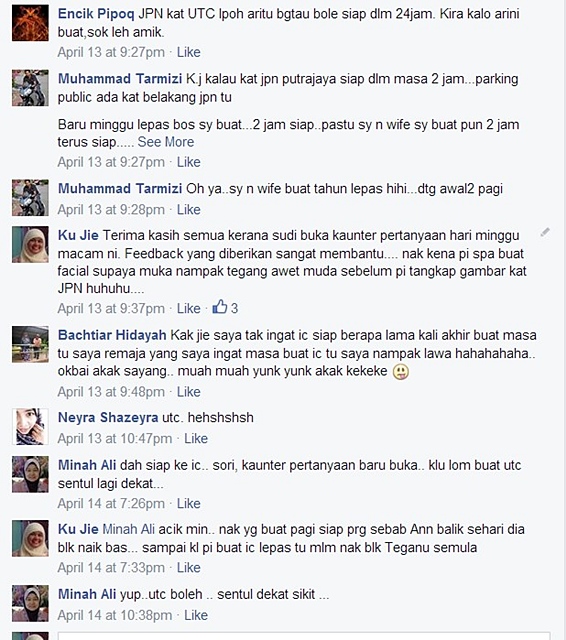566x640 pixels.
Task: Open the April 13 at 9:48pm timestamp
Action: click(111, 392)
